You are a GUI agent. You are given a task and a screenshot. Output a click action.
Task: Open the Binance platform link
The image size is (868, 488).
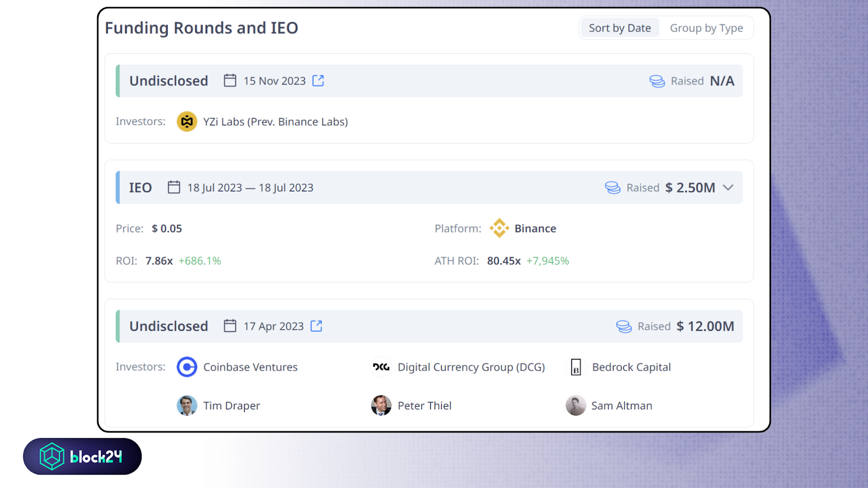pos(535,229)
